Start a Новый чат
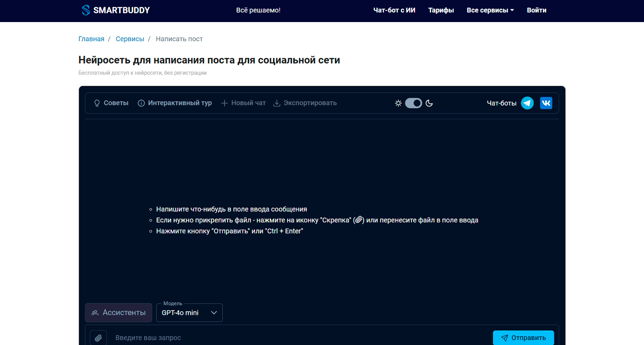Image resolution: width=644 pixels, height=345 pixels. (x=243, y=103)
